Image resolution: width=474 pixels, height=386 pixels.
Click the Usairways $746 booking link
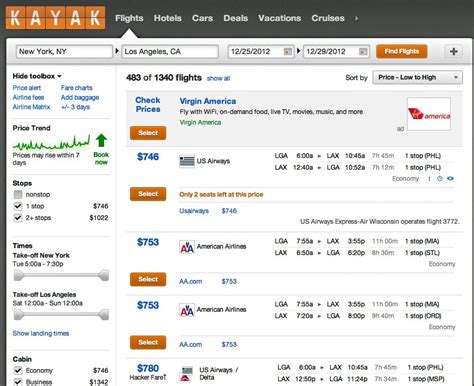pyautogui.click(x=208, y=211)
